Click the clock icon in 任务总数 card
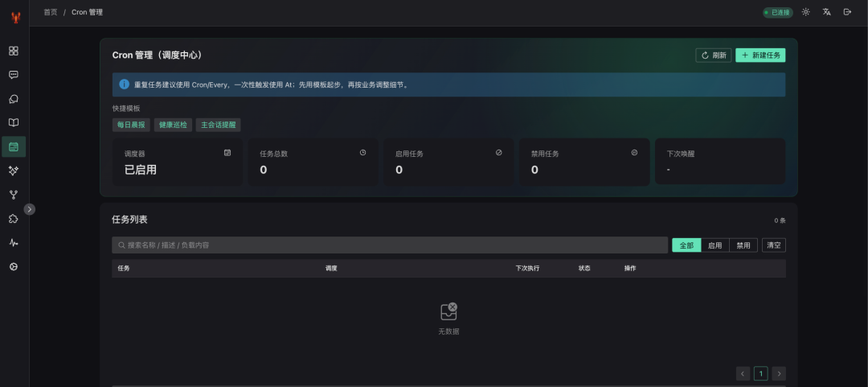This screenshot has width=868, height=387. [x=363, y=153]
